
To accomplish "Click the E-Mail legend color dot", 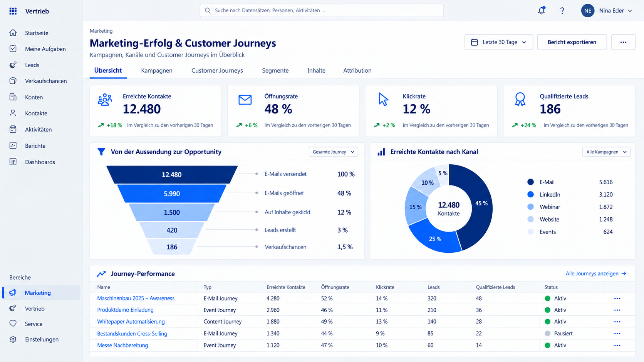I will [530, 182].
